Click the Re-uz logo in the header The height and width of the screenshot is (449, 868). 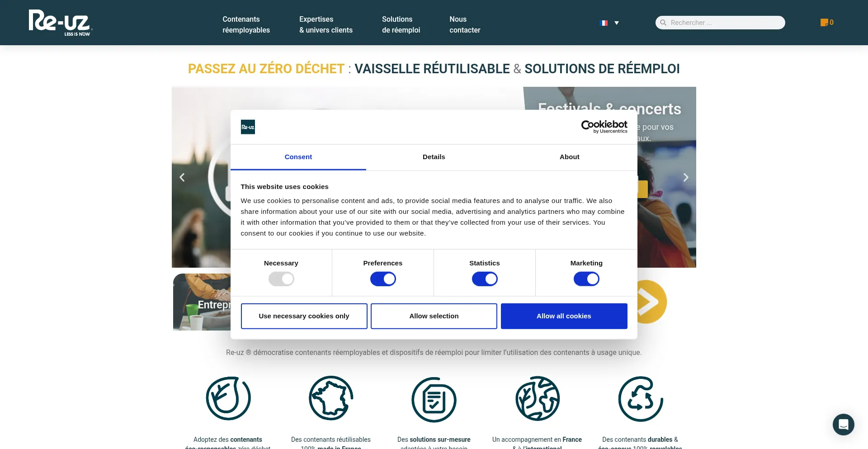pyautogui.click(x=61, y=23)
